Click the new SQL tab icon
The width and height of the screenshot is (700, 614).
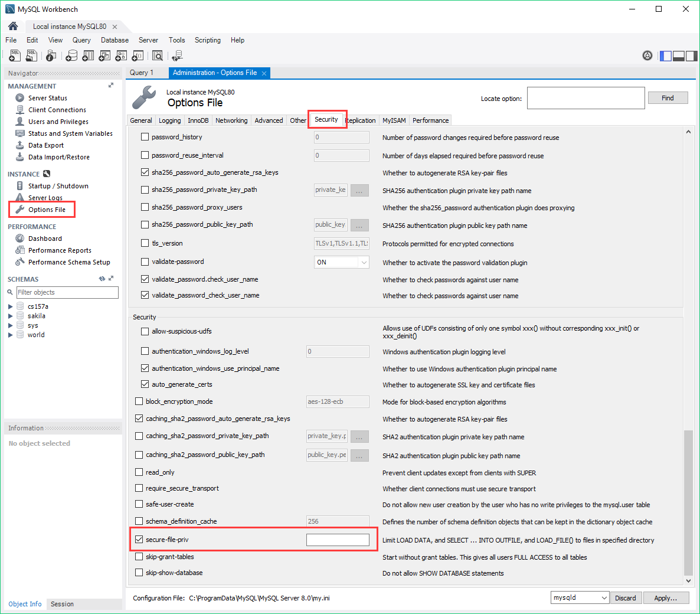tap(15, 55)
